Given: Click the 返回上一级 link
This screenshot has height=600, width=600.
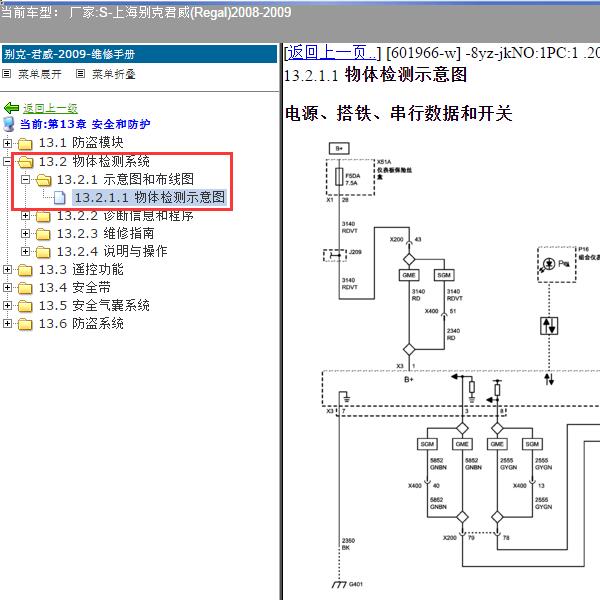Looking at the screenshot, I should [x=50, y=108].
